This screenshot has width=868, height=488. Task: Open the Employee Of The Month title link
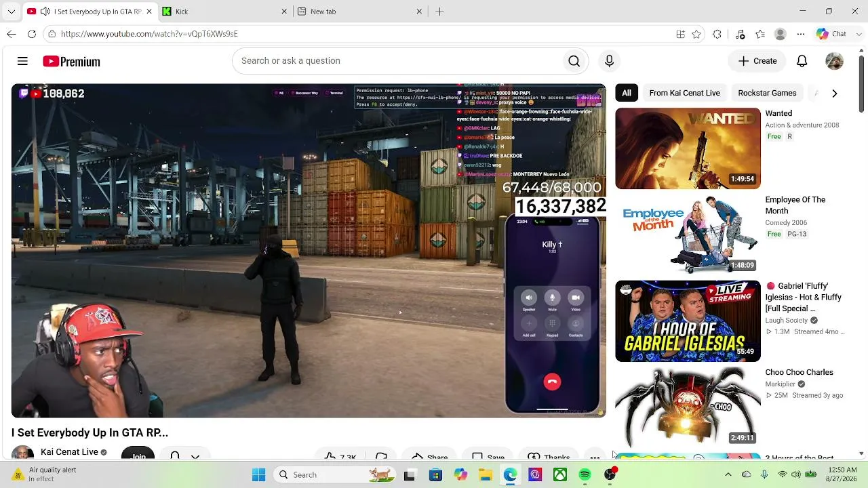tap(795, 205)
